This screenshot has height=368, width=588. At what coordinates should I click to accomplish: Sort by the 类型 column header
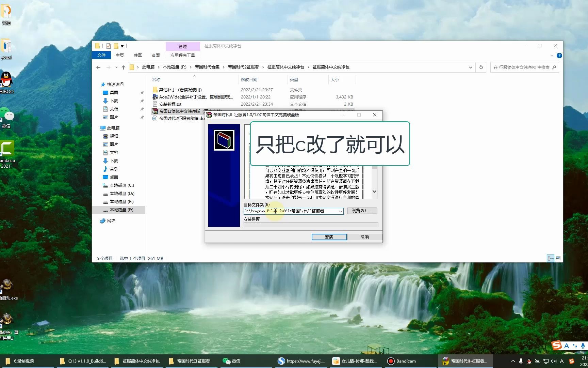point(294,80)
